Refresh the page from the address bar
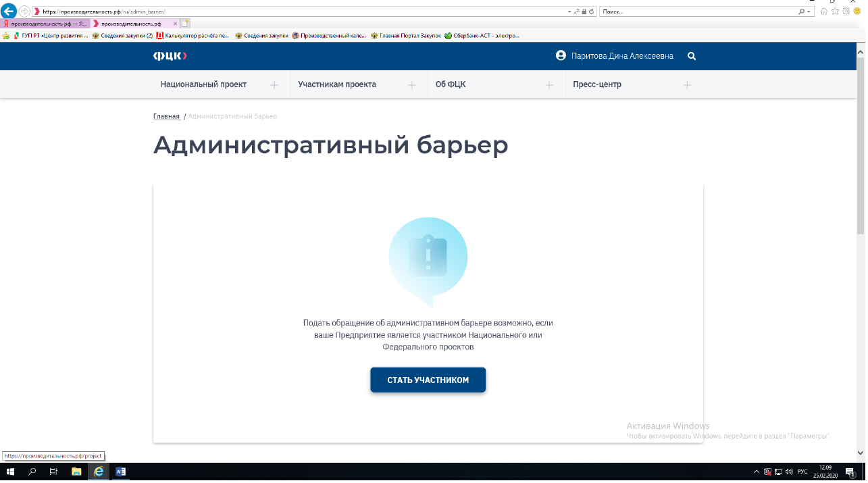Viewport: 868px width, 483px height. (x=592, y=11)
